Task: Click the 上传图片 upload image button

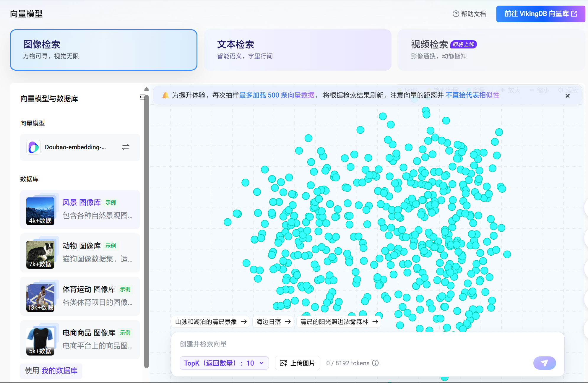Action: click(297, 363)
